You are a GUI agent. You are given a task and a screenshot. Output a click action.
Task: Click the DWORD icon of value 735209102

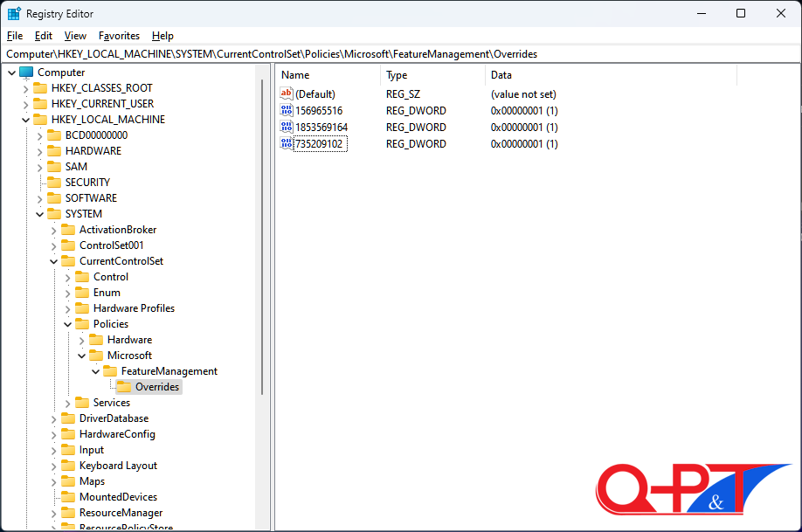287,144
